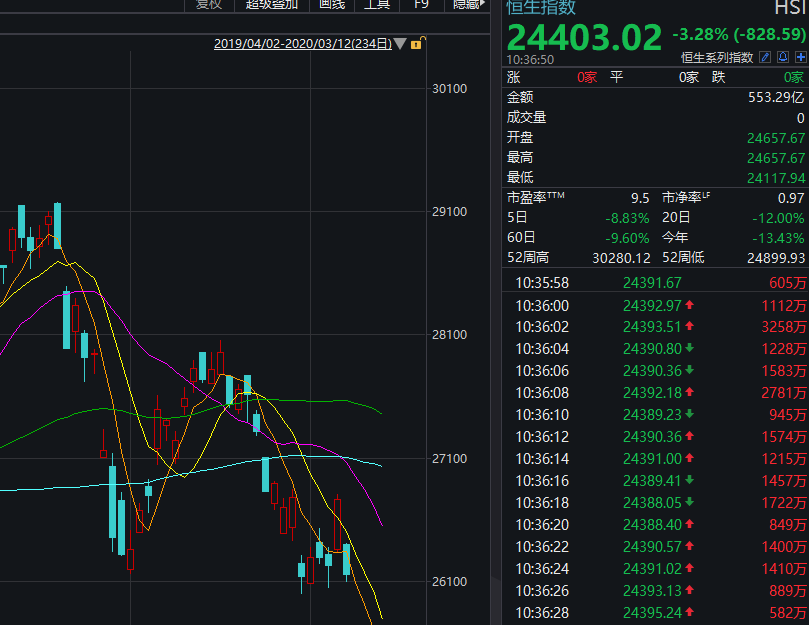Open the 复权 toolbar menu

pyautogui.click(x=209, y=5)
